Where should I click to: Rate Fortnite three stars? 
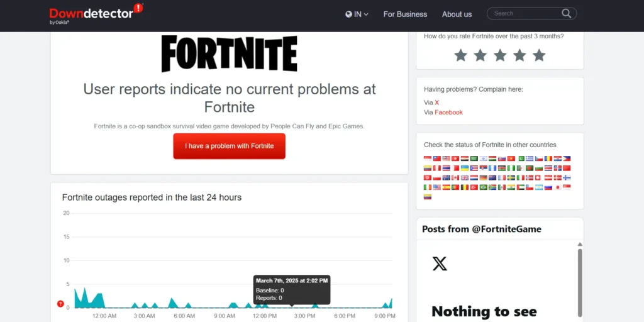click(500, 55)
